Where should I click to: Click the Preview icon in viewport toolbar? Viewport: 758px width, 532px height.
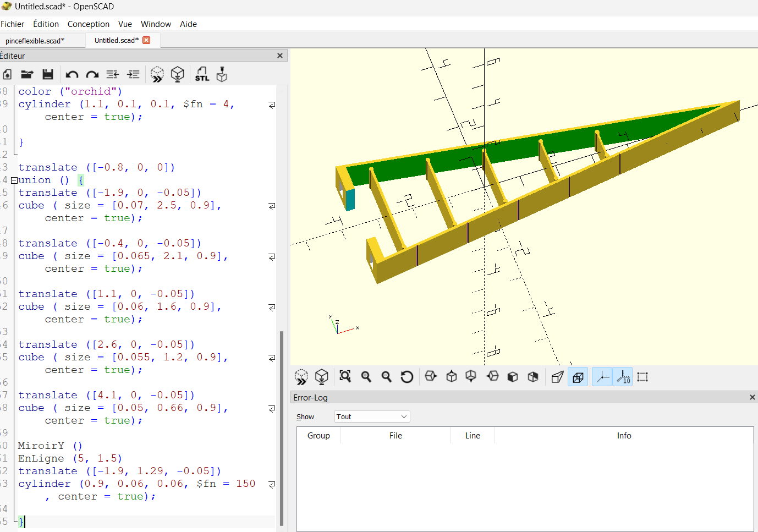click(x=301, y=377)
